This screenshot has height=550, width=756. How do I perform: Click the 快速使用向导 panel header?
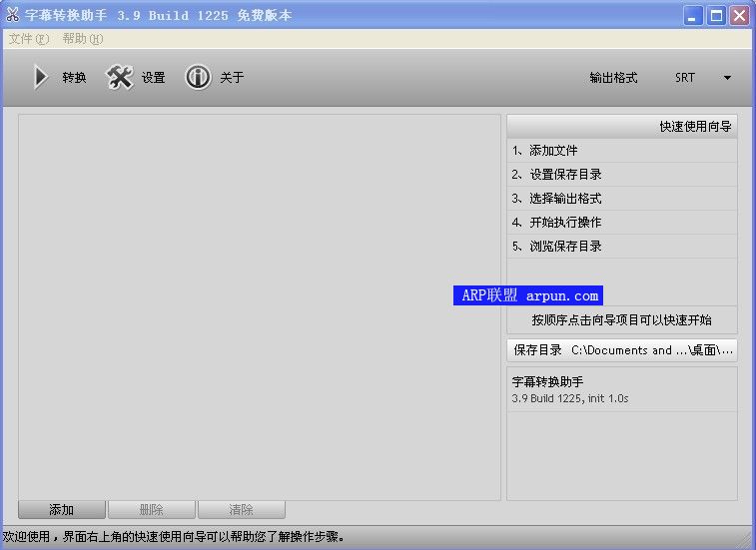point(622,127)
